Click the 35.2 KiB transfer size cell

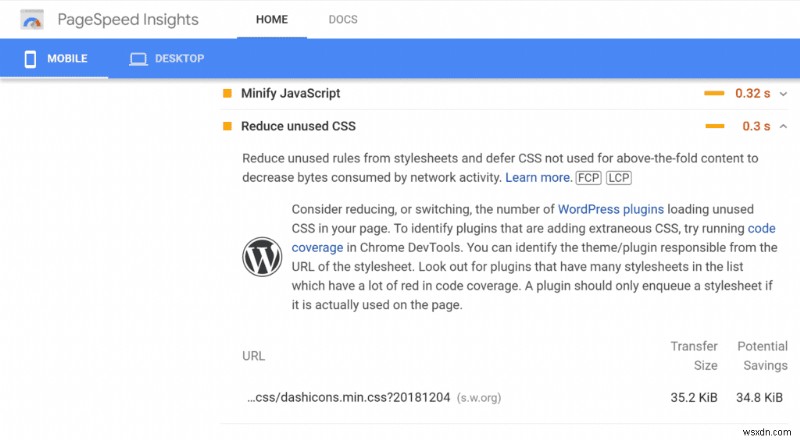[x=694, y=397]
